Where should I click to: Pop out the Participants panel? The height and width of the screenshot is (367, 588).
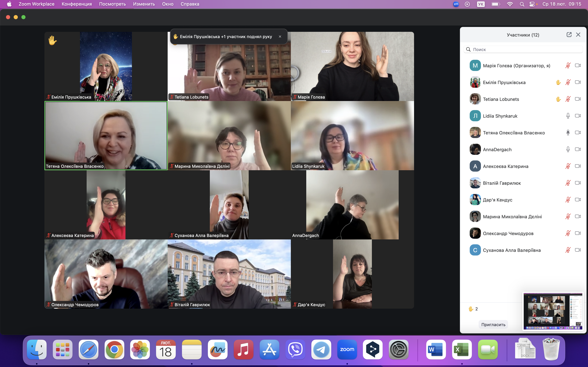tap(569, 35)
